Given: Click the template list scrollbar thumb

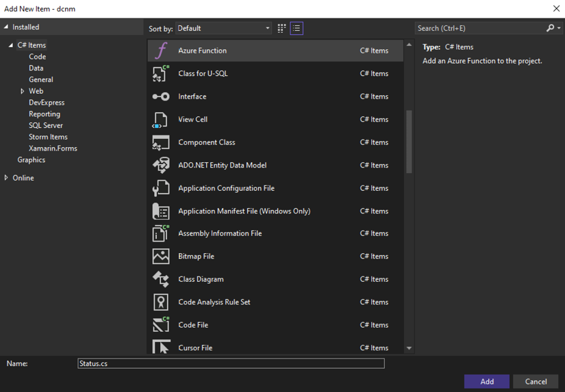Looking at the screenshot, I should click(409, 142).
